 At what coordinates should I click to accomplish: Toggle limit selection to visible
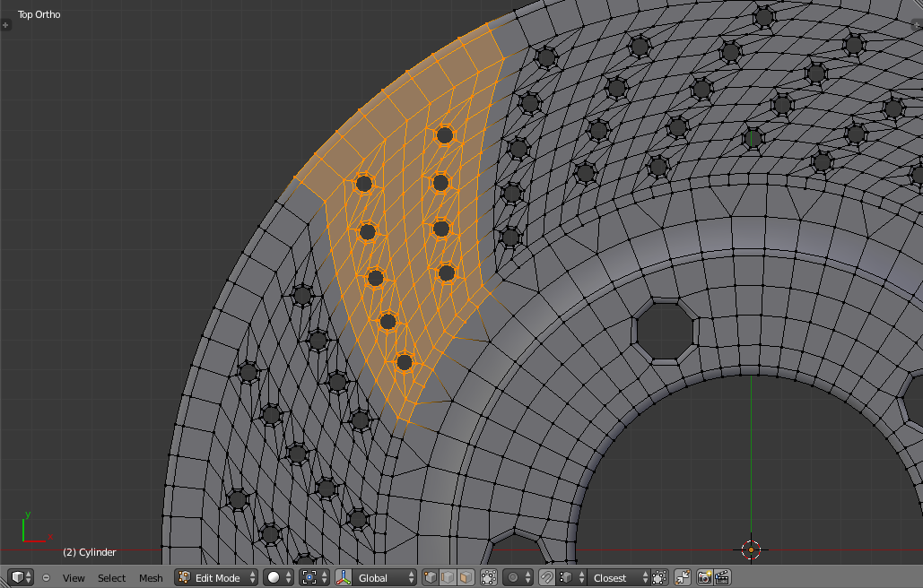tap(489, 577)
